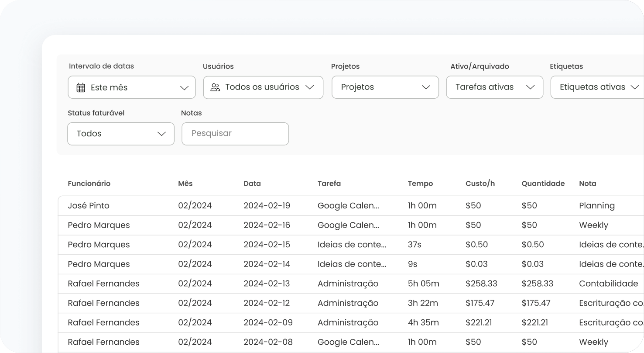Image resolution: width=644 pixels, height=353 pixels.
Task: Open the Projetos filter dropdown
Action: point(385,87)
